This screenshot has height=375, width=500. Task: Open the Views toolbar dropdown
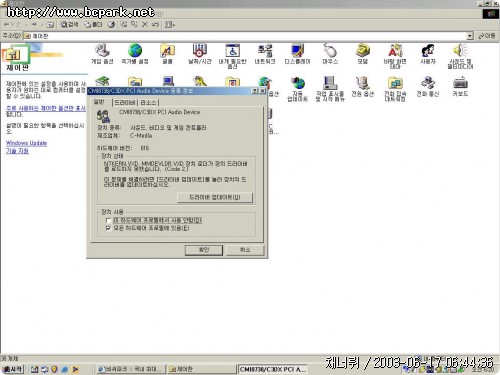click(169, 24)
